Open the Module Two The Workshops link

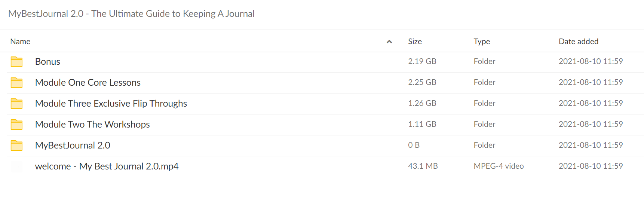pyautogui.click(x=92, y=125)
